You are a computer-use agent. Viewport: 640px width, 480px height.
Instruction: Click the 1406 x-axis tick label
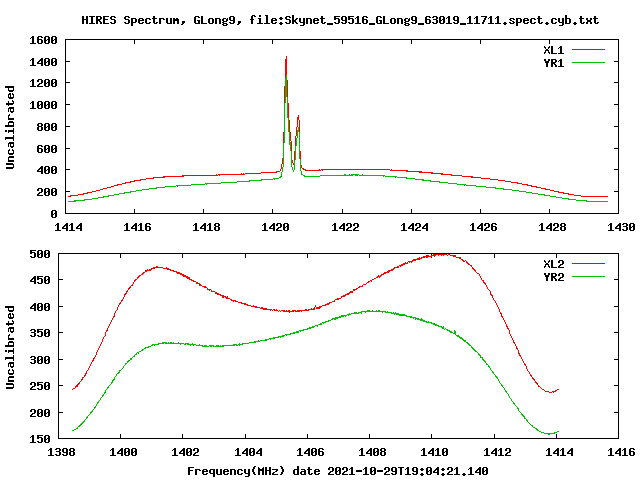point(310,452)
